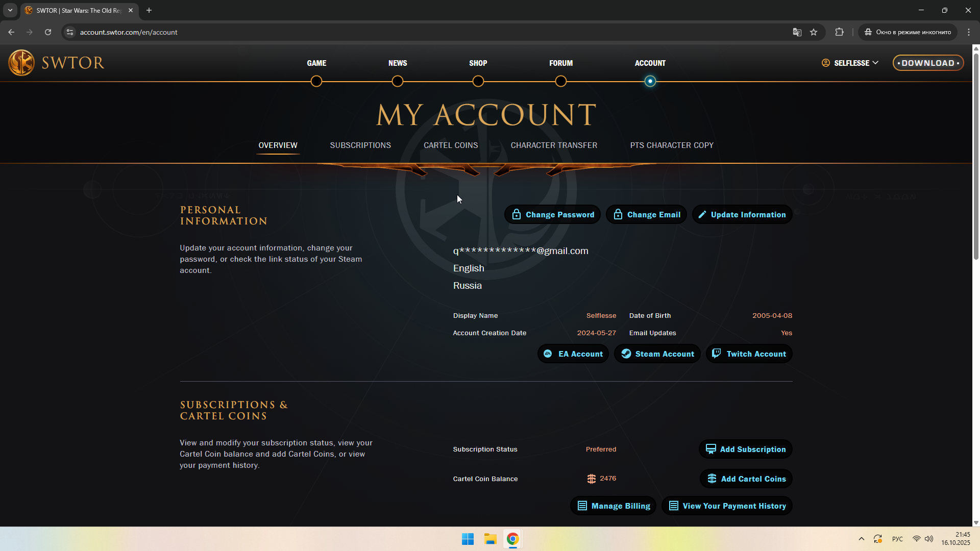Click Update Information pencil button
Image resolution: width=980 pixels, height=551 pixels.
[x=742, y=214]
